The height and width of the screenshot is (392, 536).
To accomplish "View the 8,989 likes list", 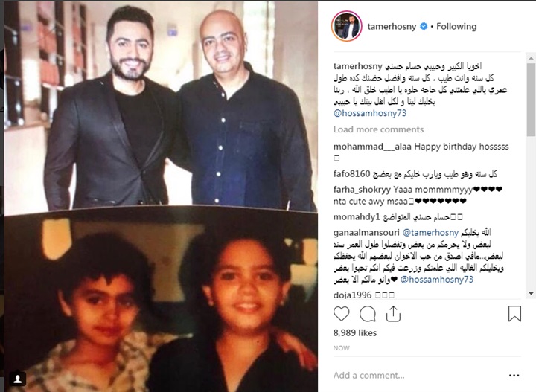I will coord(355,333).
